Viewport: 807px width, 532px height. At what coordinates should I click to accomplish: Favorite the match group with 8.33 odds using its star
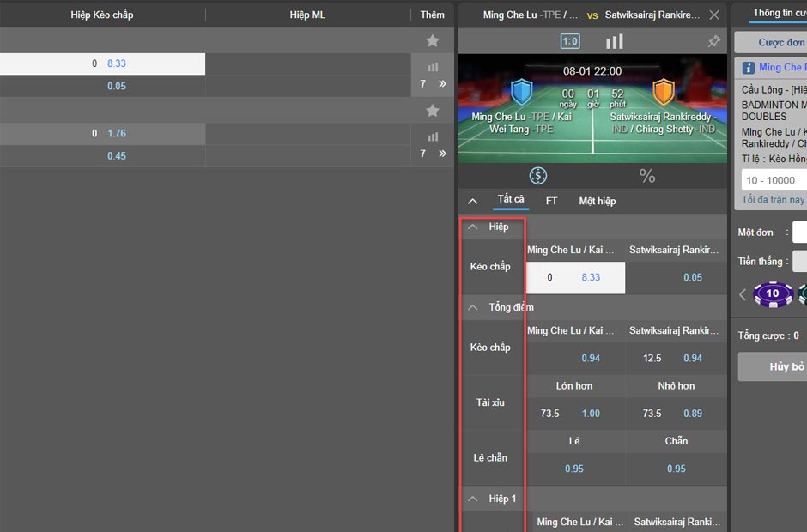tap(433, 40)
